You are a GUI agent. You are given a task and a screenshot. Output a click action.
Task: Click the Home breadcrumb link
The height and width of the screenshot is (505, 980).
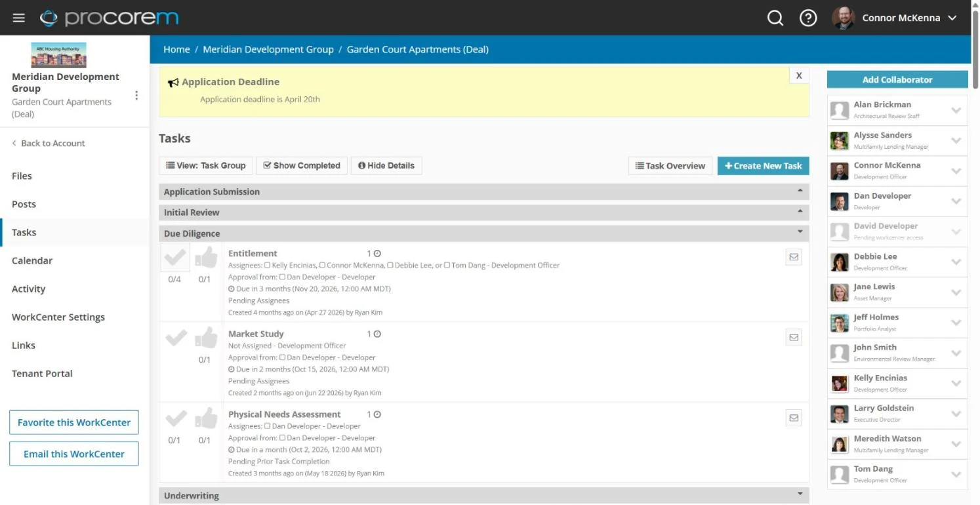click(x=176, y=49)
